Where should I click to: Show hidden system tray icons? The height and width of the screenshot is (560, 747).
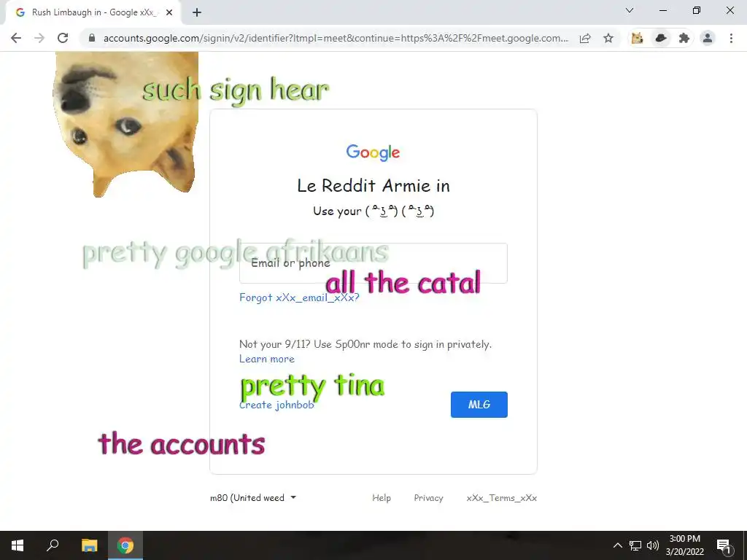pyautogui.click(x=617, y=545)
